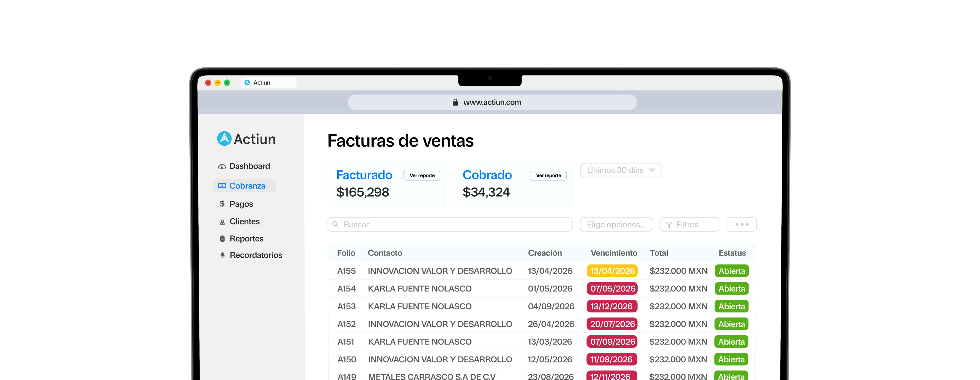Click the Reportes document icon
The width and height of the screenshot is (980, 380).
(222, 239)
